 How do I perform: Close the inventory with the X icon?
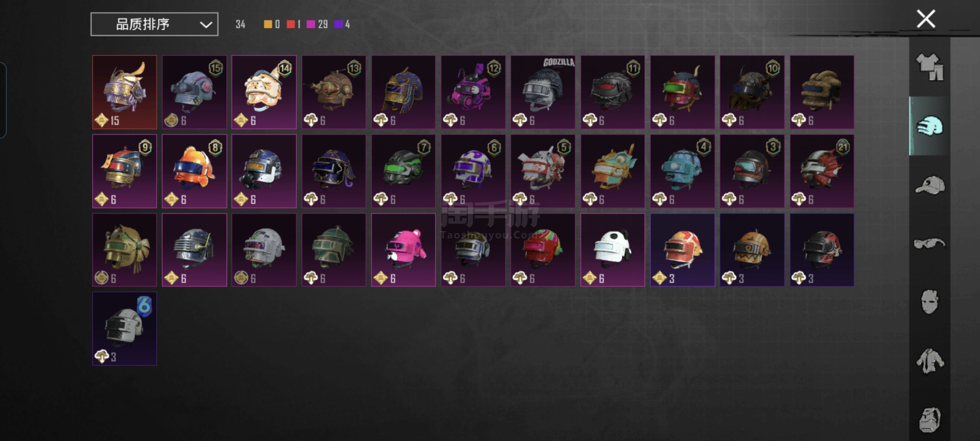(x=926, y=19)
